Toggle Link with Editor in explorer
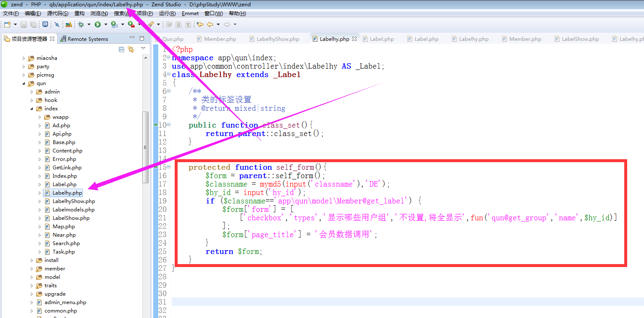Screen dimensions: 644x318 point(131,49)
